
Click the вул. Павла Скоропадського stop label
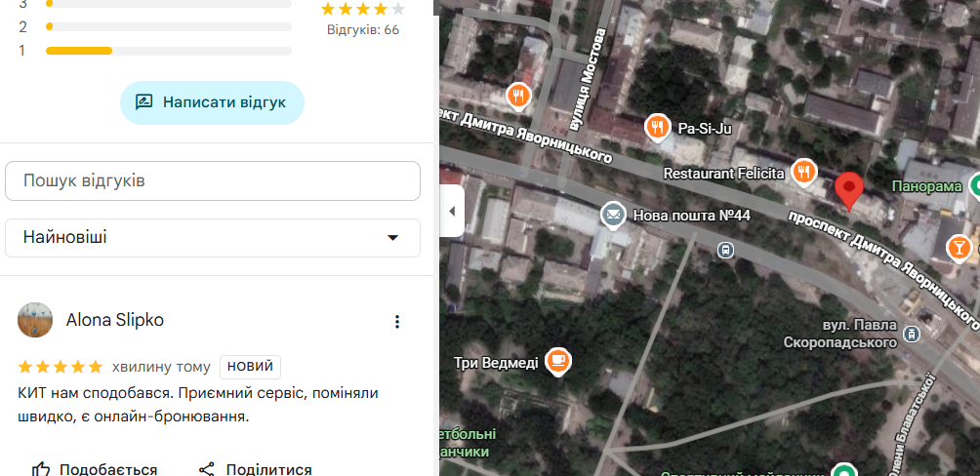pos(840,335)
